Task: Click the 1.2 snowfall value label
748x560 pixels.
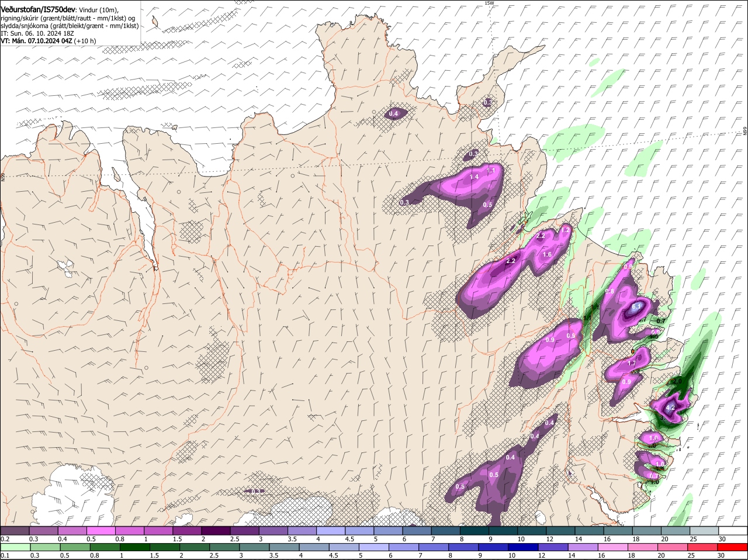Action: [x=565, y=230]
